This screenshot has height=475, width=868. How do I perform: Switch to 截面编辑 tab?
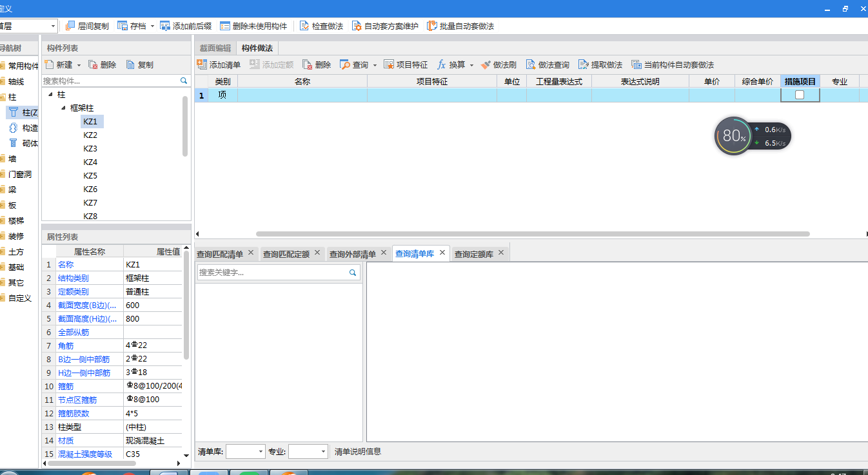tap(215, 48)
